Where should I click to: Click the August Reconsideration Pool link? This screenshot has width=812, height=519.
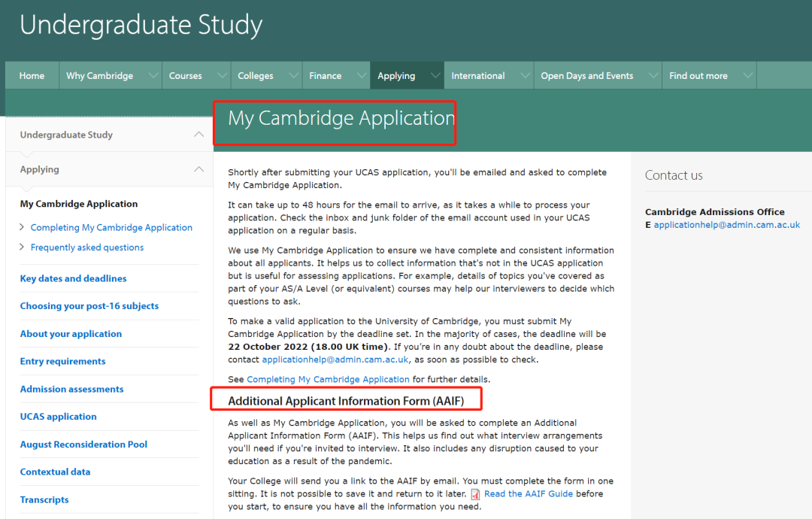coord(83,444)
